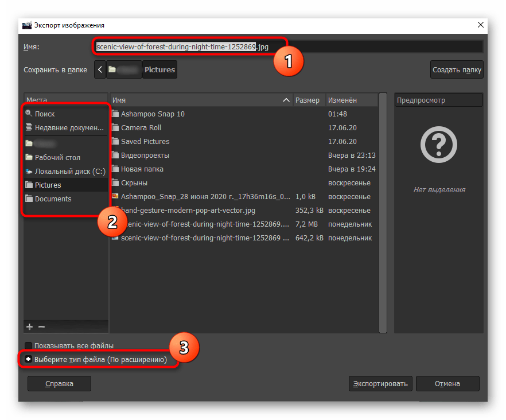Image resolution: width=506 pixels, height=420 pixels.
Task: Click the file list vertical scrollbar
Action: tap(383, 213)
